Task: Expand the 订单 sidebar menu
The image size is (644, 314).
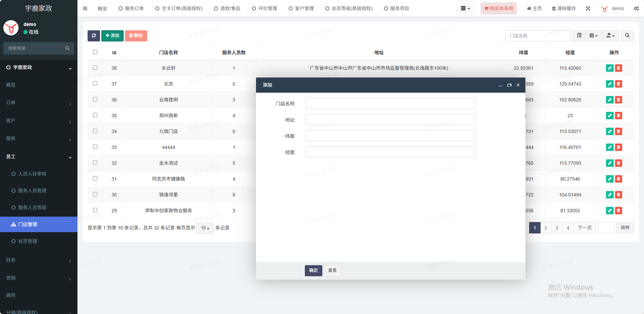Action: tap(39, 103)
